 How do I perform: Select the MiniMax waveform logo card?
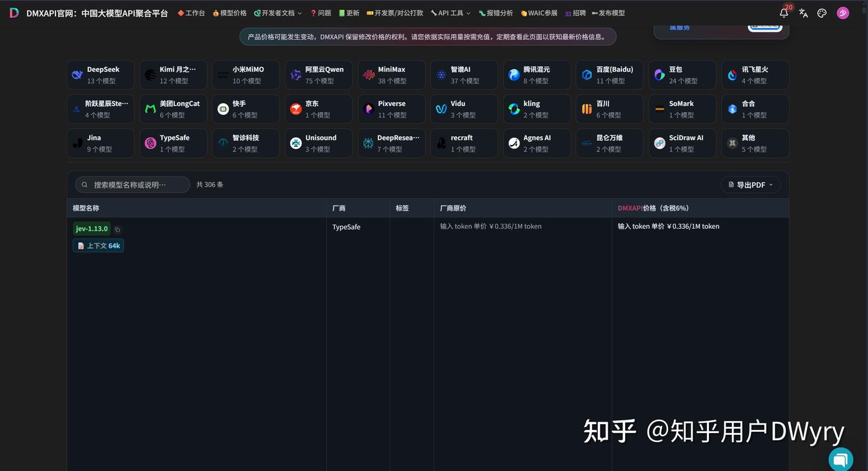click(x=392, y=75)
